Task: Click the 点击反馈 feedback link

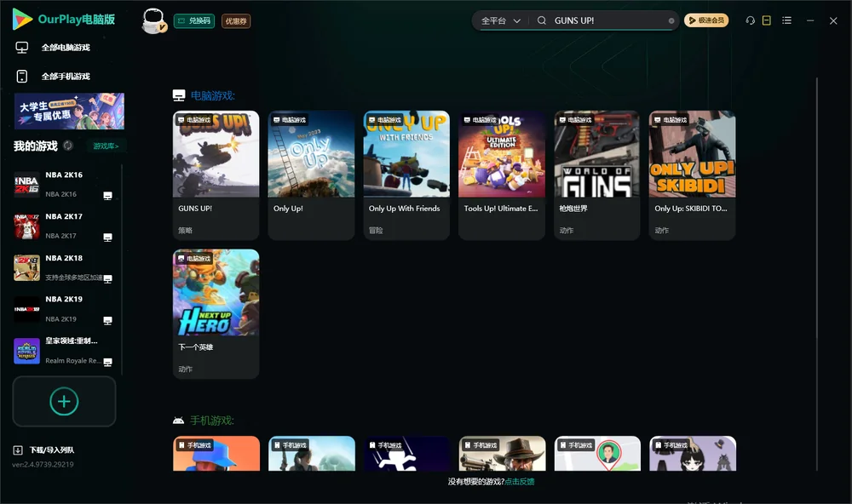Action: pos(520,482)
